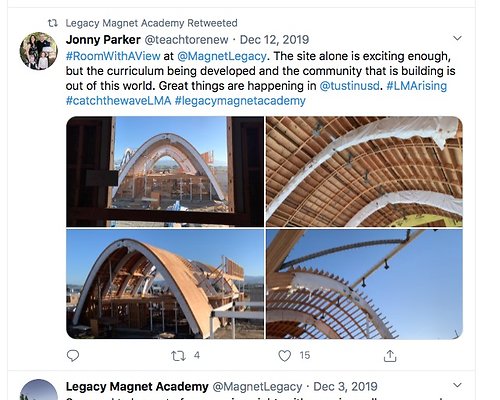Open the share icon under tweet

point(390,356)
